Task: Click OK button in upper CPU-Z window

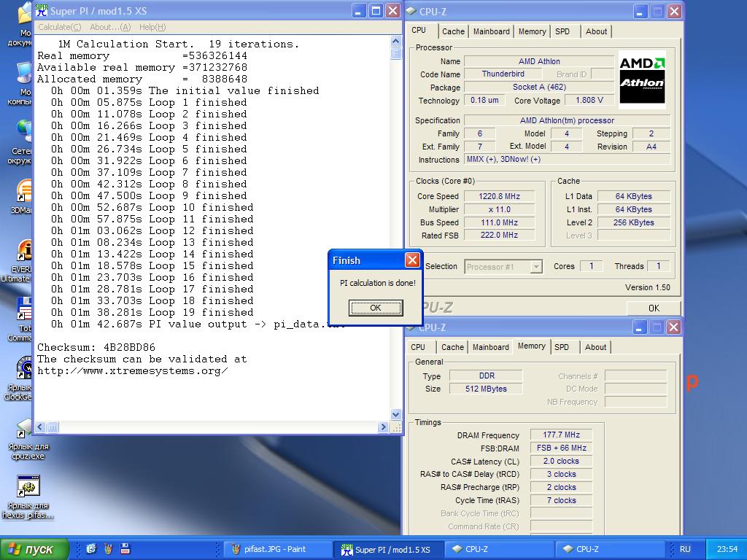Action: point(654,308)
